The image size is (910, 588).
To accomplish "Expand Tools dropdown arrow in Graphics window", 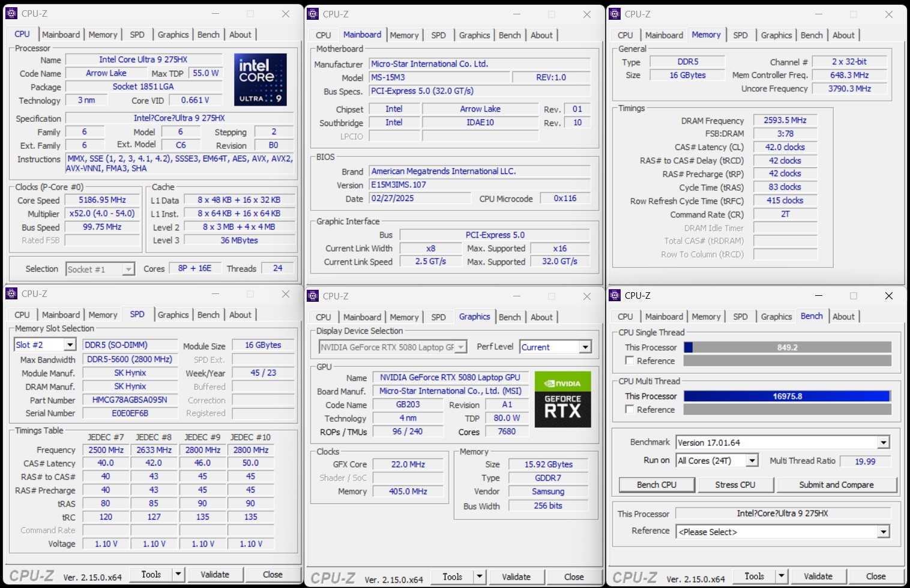I will pyautogui.click(x=480, y=577).
